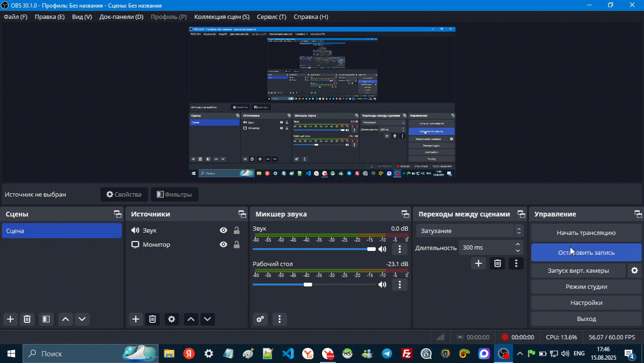Mute the Рабочий стол audio speaker icon

click(382, 285)
